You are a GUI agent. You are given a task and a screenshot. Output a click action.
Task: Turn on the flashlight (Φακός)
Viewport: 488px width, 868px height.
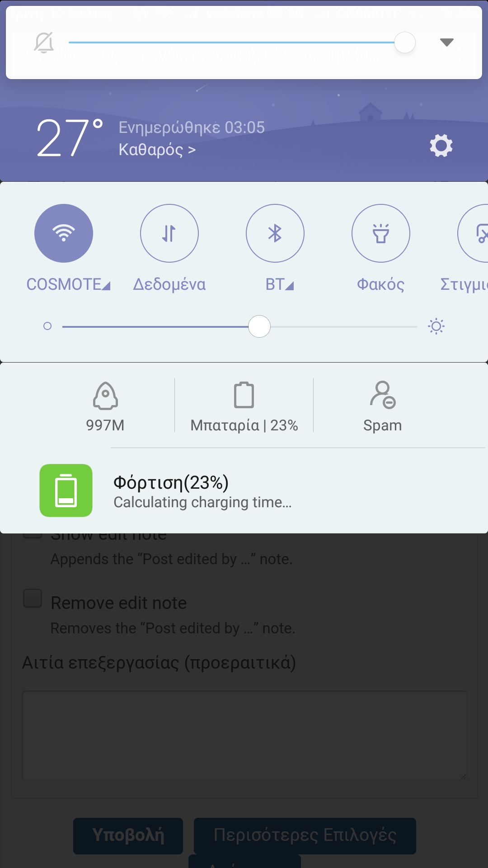(381, 233)
